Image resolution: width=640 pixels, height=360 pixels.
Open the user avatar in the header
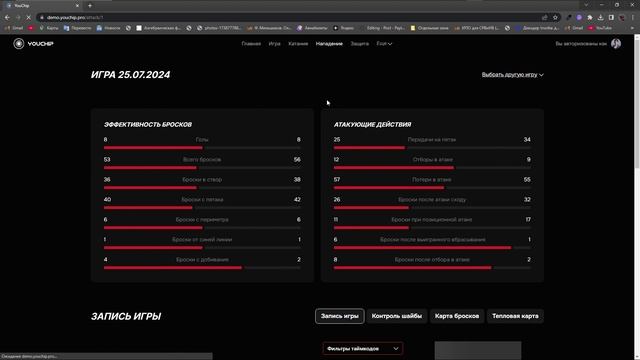pyautogui.click(x=616, y=44)
